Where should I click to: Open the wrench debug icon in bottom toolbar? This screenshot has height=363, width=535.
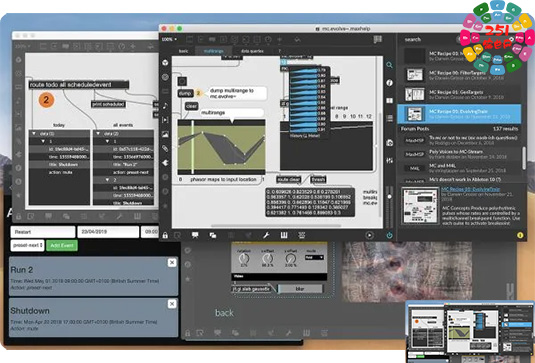coord(266,235)
